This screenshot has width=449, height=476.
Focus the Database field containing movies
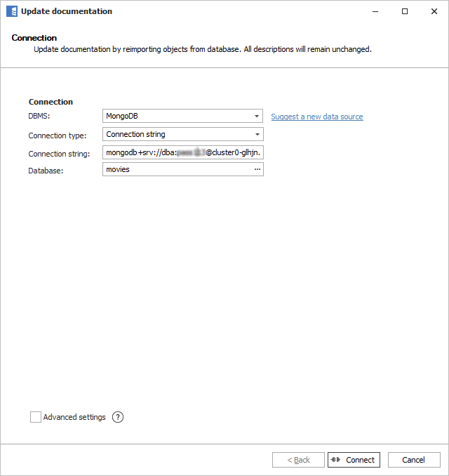[175, 169]
